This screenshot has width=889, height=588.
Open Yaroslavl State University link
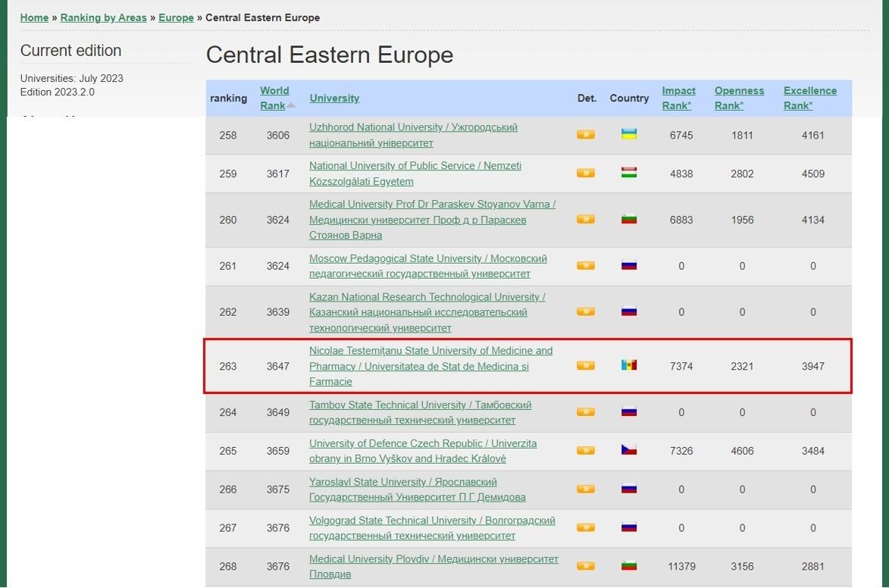click(x=402, y=482)
